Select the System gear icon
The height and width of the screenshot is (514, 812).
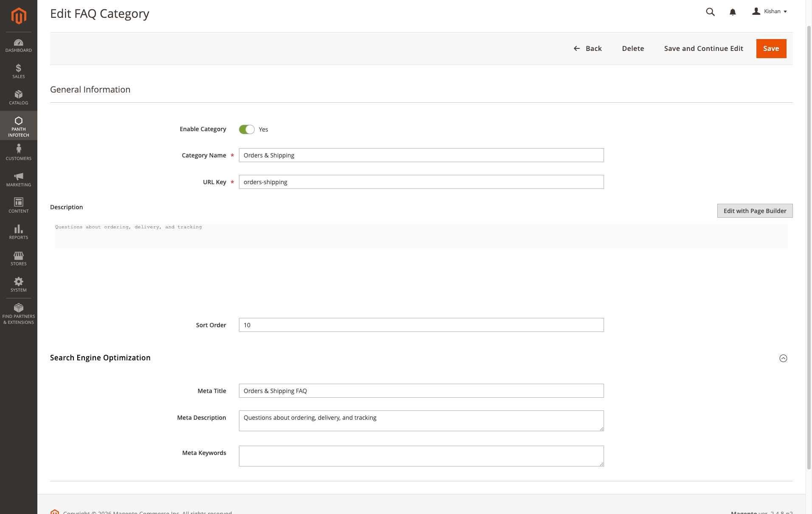point(18,282)
